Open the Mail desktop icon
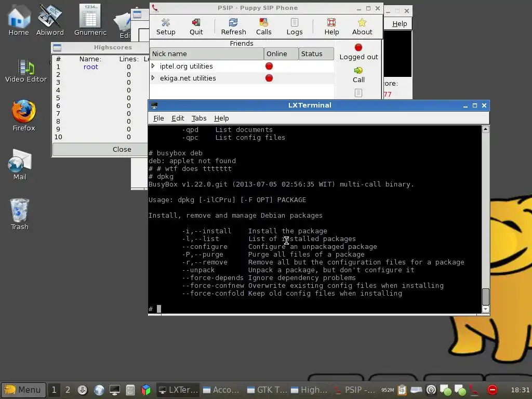This screenshot has width=532, height=399. (20, 165)
